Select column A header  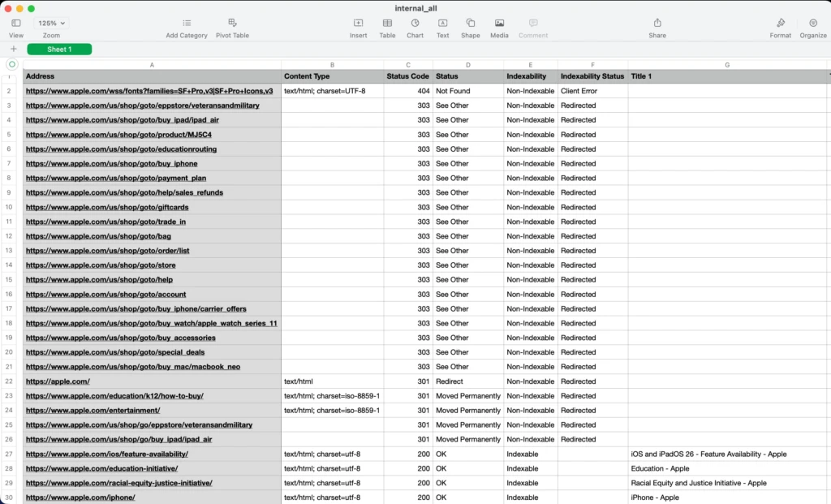coord(152,65)
